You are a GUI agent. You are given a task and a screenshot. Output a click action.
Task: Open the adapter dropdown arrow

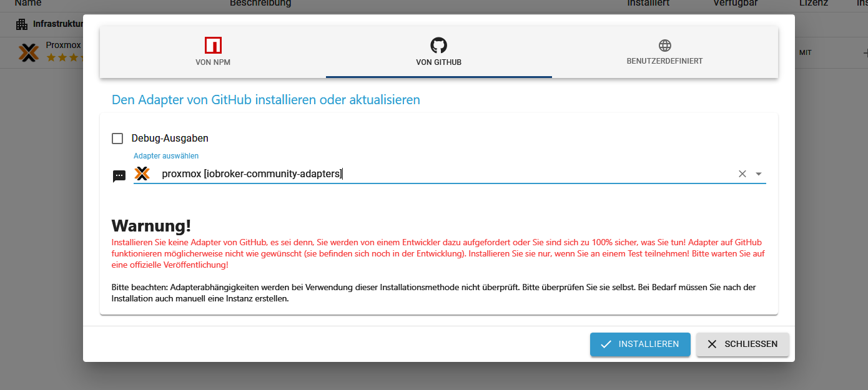point(759,173)
